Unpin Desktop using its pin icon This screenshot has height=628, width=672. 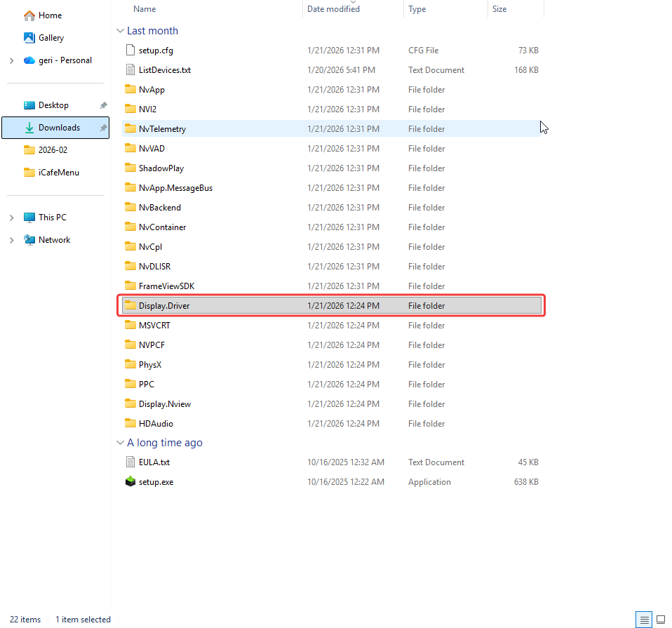(103, 105)
